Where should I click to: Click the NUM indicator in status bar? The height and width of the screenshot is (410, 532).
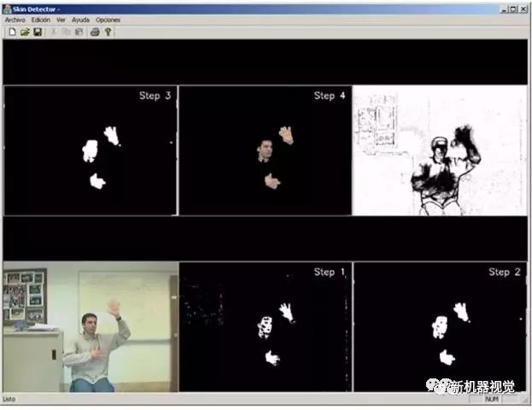[492, 399]
